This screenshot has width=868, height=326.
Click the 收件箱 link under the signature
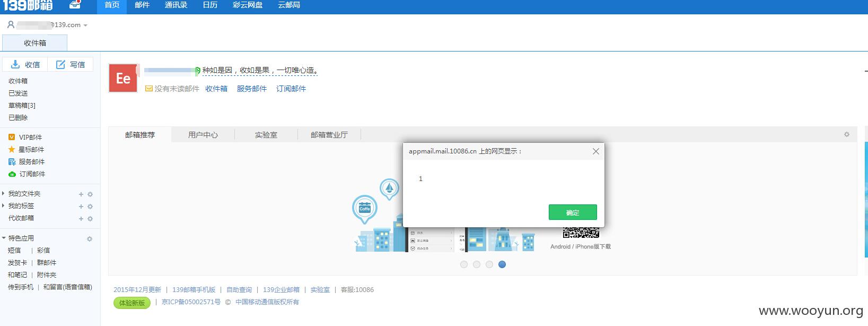tap(216, 89)
